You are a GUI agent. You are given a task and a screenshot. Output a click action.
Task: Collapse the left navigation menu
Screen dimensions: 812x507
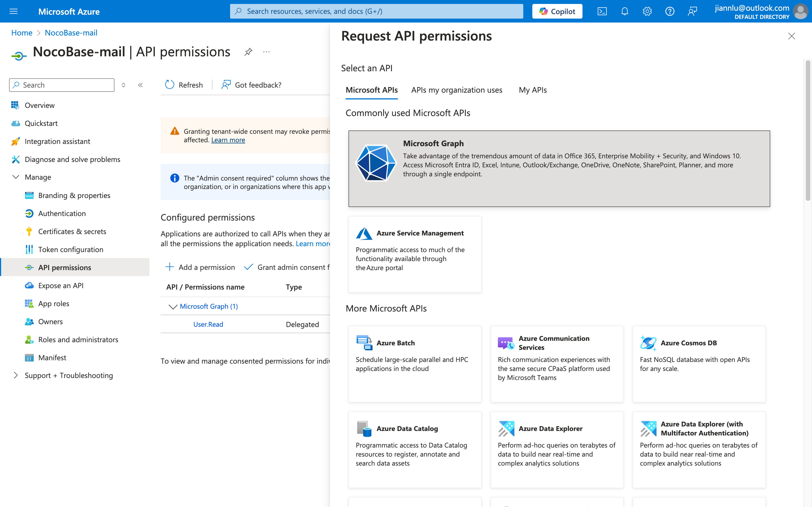click(x=141, y=85)
